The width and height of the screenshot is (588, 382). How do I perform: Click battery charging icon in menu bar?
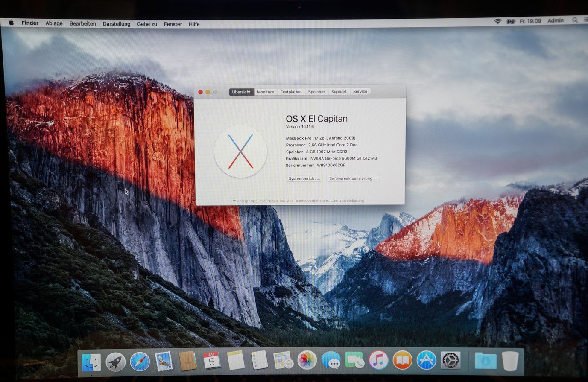(510, 21)
